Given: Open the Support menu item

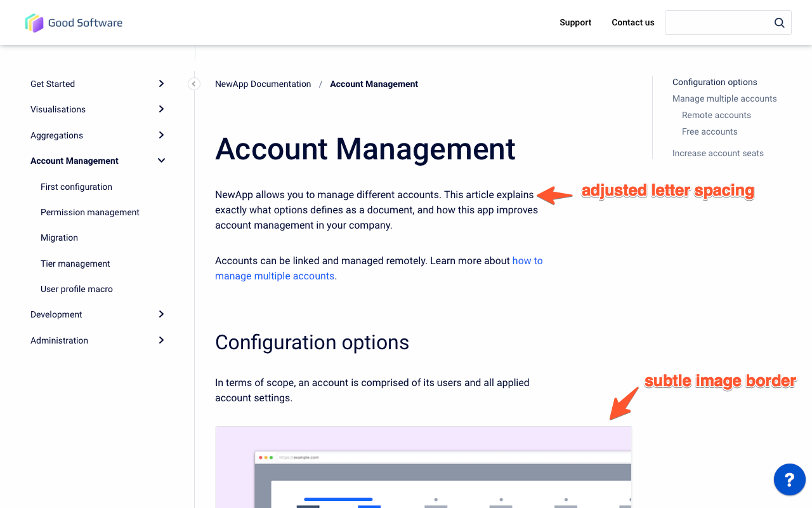Looking at the screenshot, I should (x=575, y=23).
